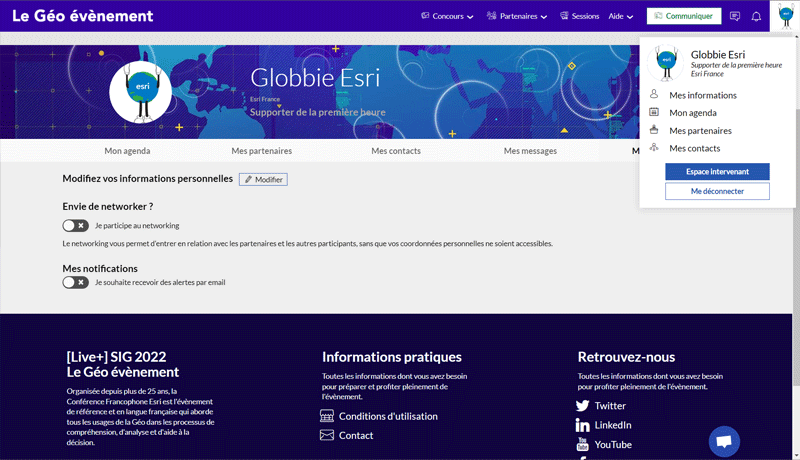Open the Aide dropdown menu
The image size is (800, 460).
coord(621,16)
